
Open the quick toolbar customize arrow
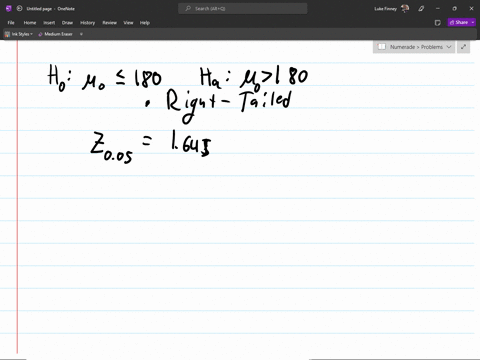(81, 34)
